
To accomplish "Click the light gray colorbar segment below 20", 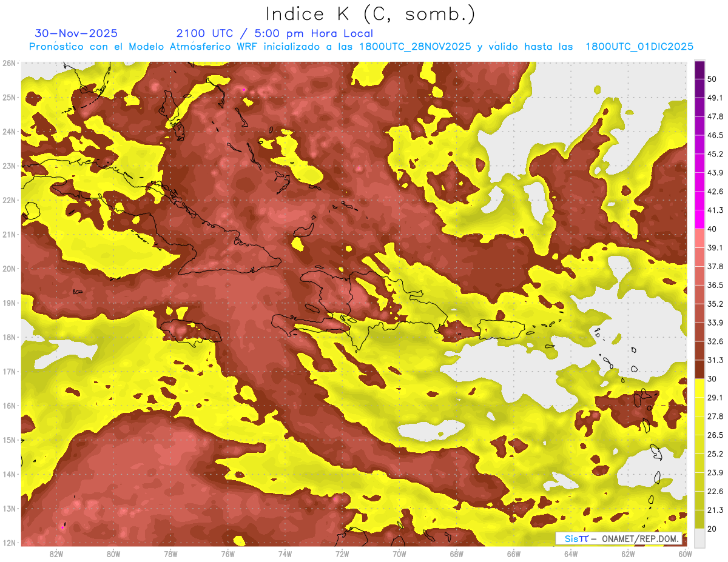I will coord(699,537).
